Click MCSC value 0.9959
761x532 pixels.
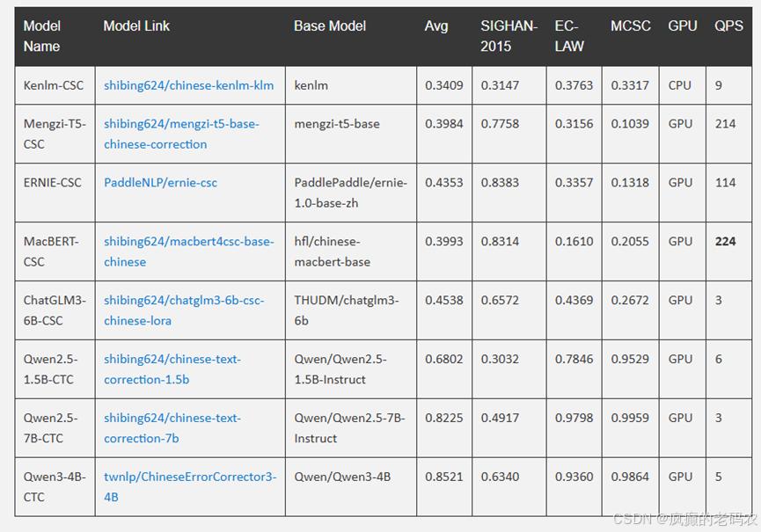(630, 418)
